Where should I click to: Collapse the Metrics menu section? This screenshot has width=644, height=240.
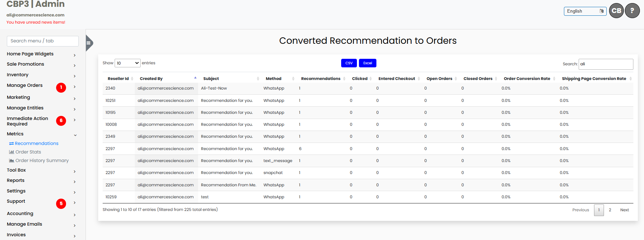(75, 135)
